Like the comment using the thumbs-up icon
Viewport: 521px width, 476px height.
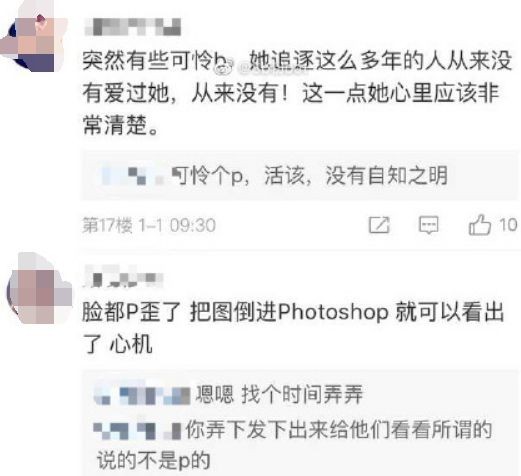[480, 225]
